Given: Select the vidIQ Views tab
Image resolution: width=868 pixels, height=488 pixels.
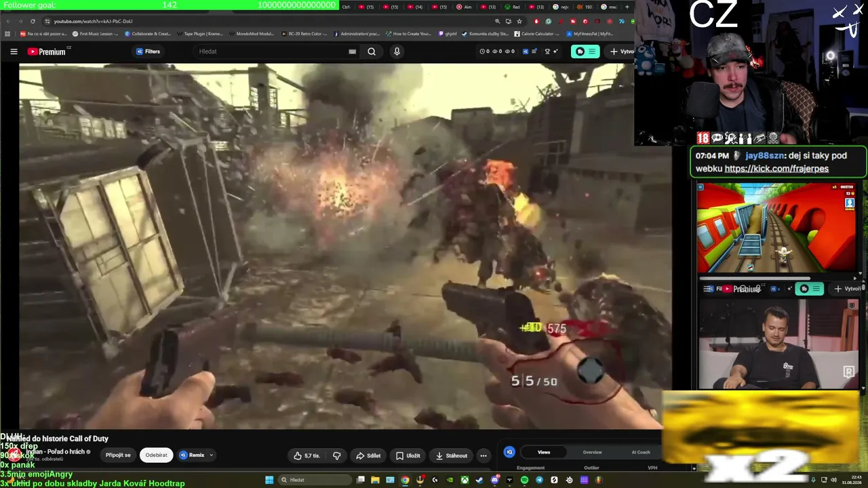Looking at the screenshot, I should tap(544, 452).
